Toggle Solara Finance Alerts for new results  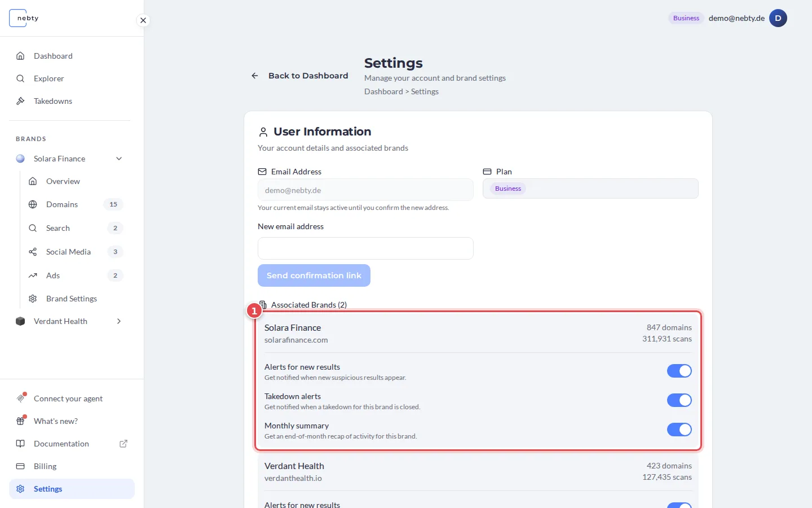(x=679, y=371)
